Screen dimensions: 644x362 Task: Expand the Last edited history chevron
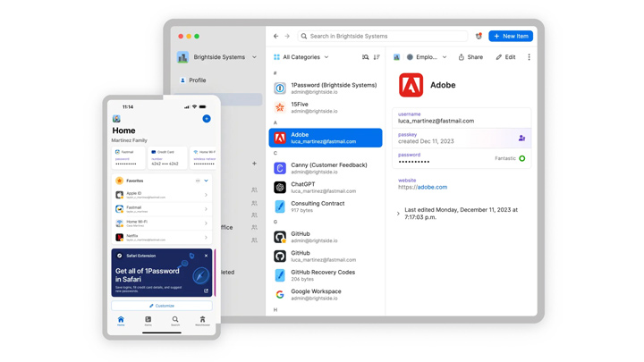[398, 214]
